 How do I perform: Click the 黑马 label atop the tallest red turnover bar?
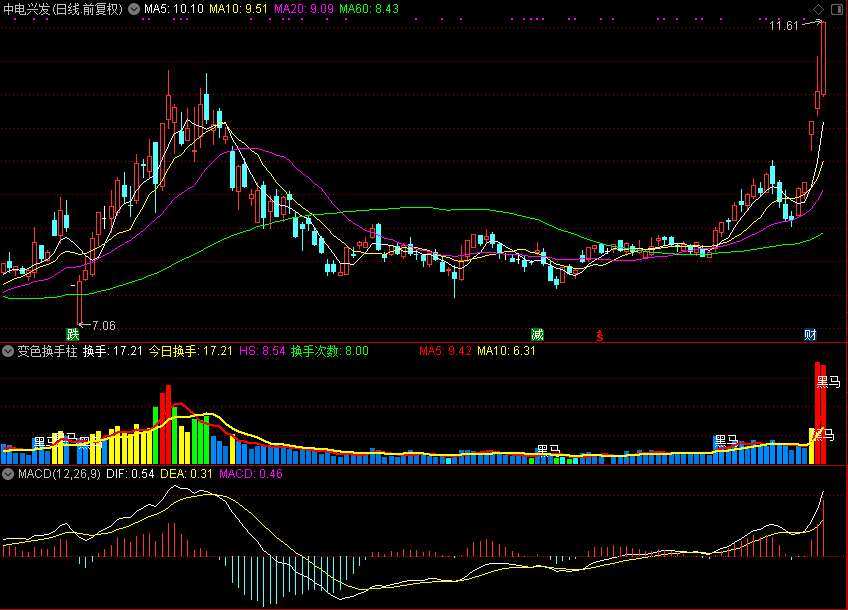[x=829, y=382]
